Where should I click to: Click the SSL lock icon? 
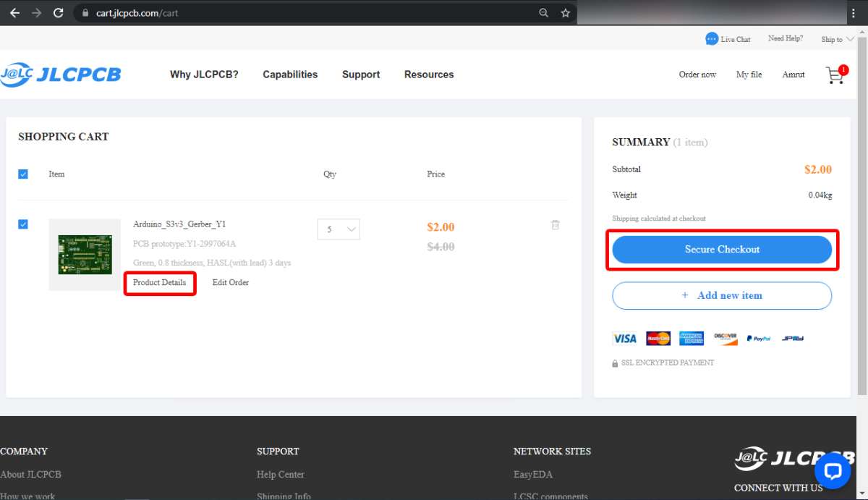[616, 363]
